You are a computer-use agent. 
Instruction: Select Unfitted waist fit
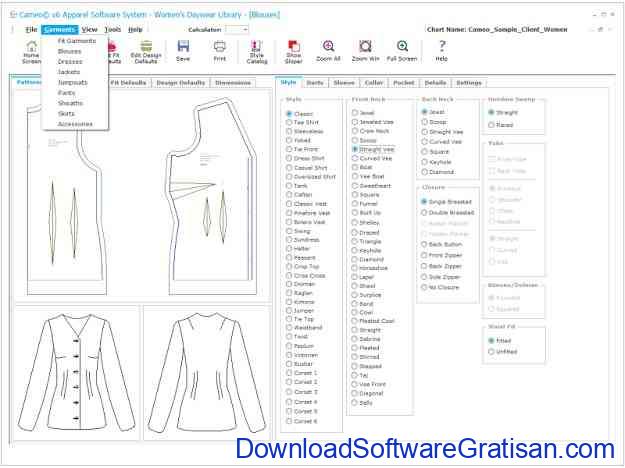pyautogui.click(x=503, y=352)
